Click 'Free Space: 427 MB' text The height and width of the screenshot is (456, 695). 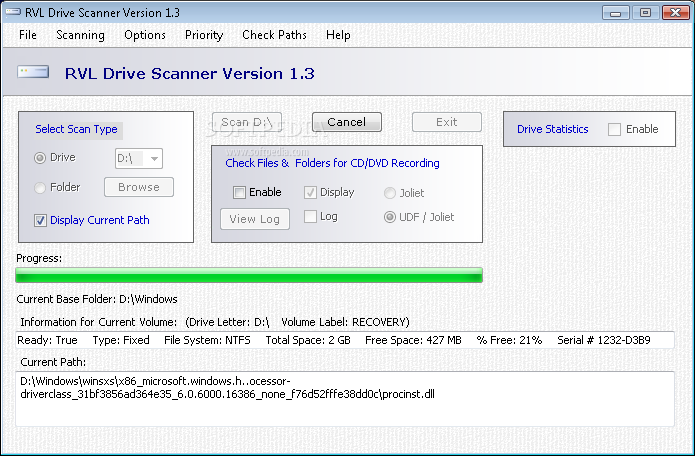[413, 340]
